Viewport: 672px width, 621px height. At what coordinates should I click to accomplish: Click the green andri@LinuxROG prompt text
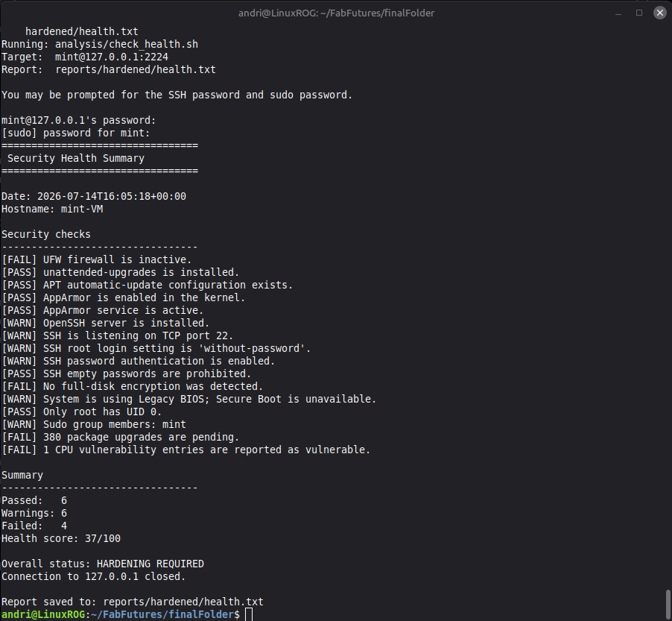(43, 614)
